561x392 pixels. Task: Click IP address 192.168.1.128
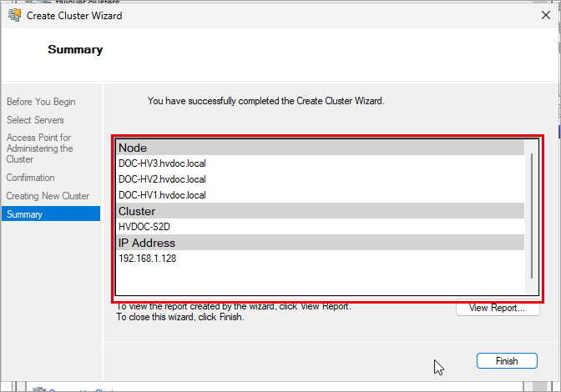[148, 259]
